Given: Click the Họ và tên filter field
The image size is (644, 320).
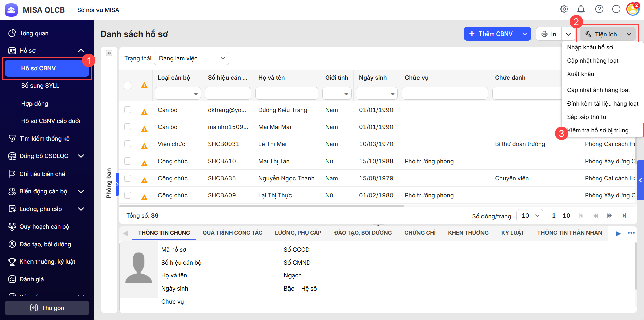Looking at the screenshot, I should coord(286,93).
